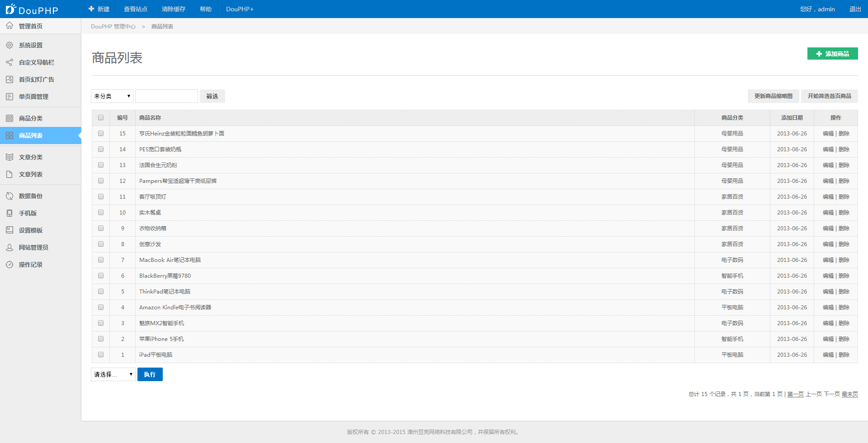Viewport: 868px width, 443px height.
Task: Click 上一页 pagination link
Action: (x=813, y=394)
